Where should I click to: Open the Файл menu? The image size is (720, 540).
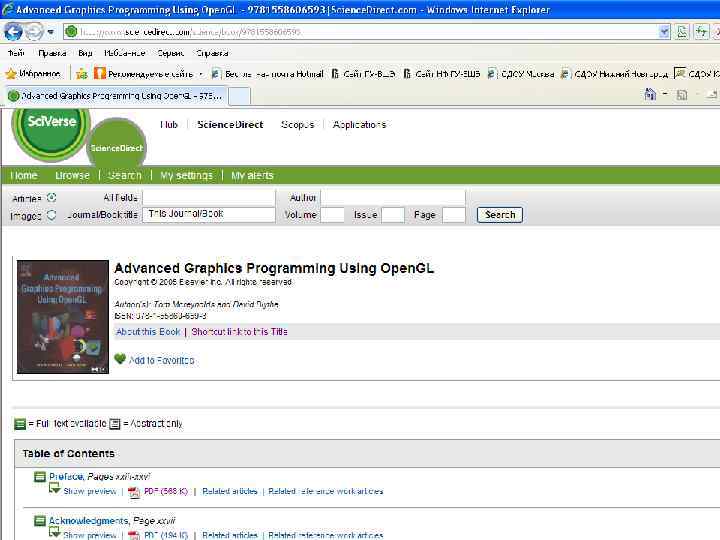[16, 53]
